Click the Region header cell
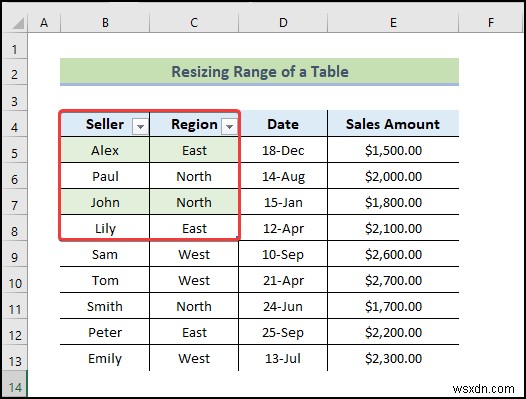The image size is (526, 399). click(194, 124)
